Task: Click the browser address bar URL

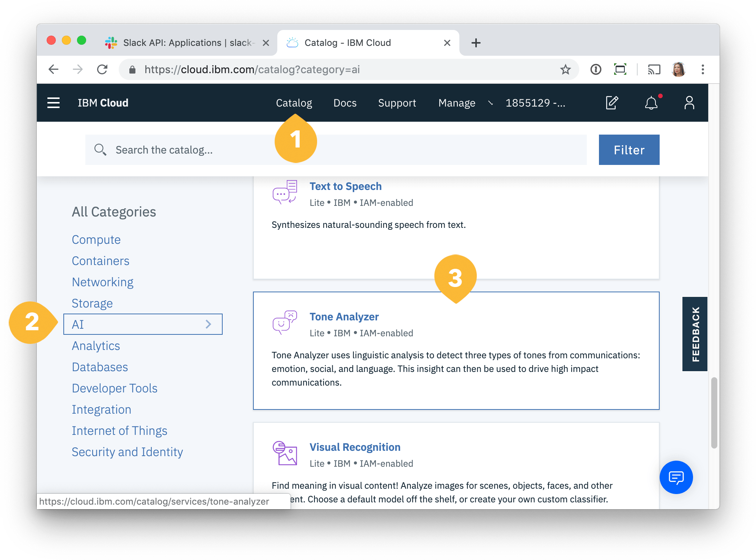Action: [x=252, y=69]
